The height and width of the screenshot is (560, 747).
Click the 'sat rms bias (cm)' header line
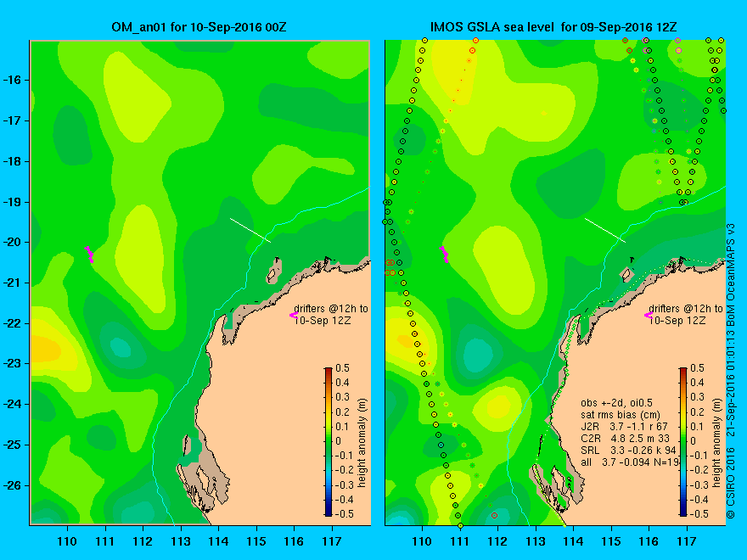coord(621,415)
